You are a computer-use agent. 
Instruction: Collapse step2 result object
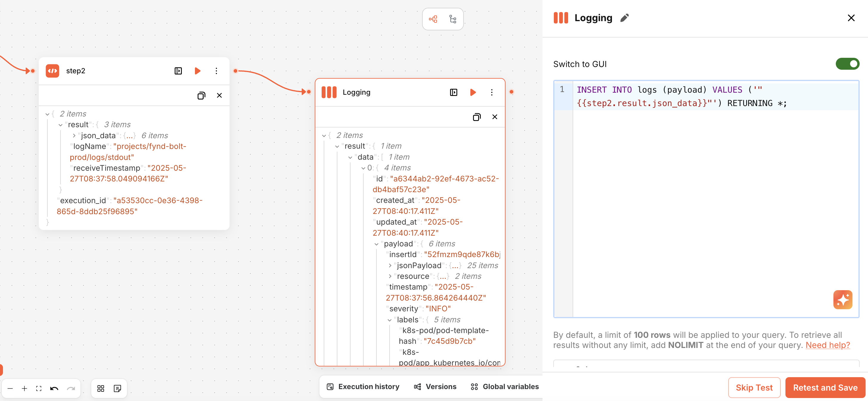pyautogui.click(x=60, y=125)
